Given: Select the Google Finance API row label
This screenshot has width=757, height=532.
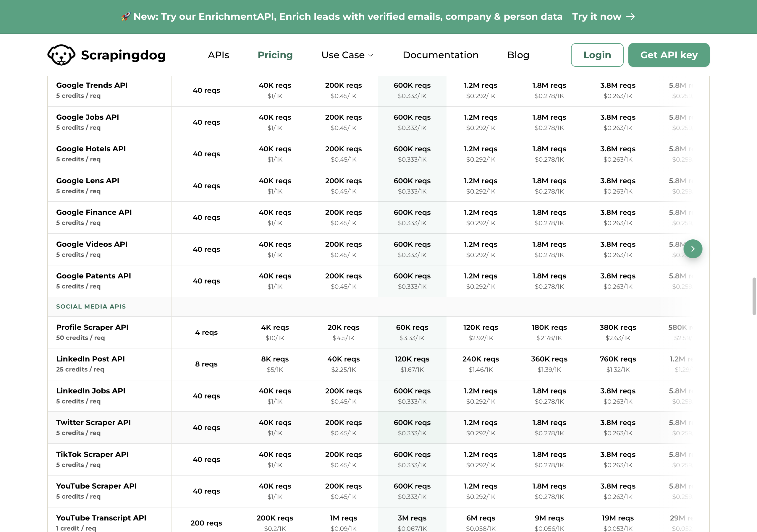Looking at the screenshot, I should (94, 212).
